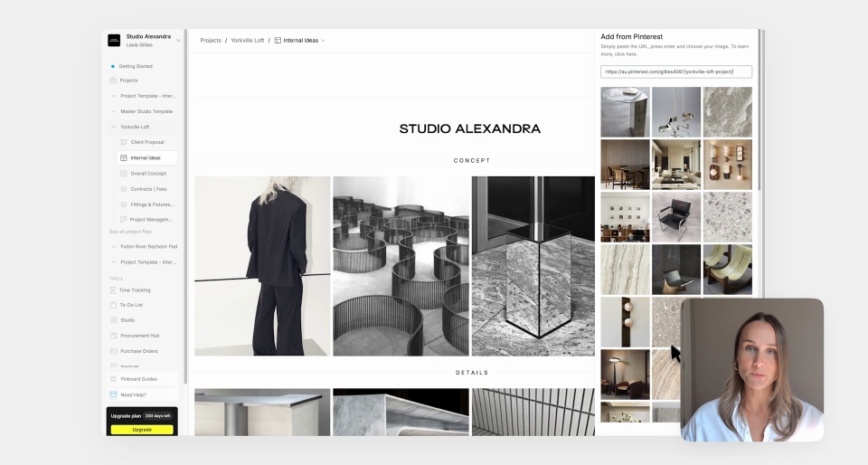Expand the Fulton River Bachelor Pad project
This screenshot has height=465, width=868.
click(x=114, y=246)
